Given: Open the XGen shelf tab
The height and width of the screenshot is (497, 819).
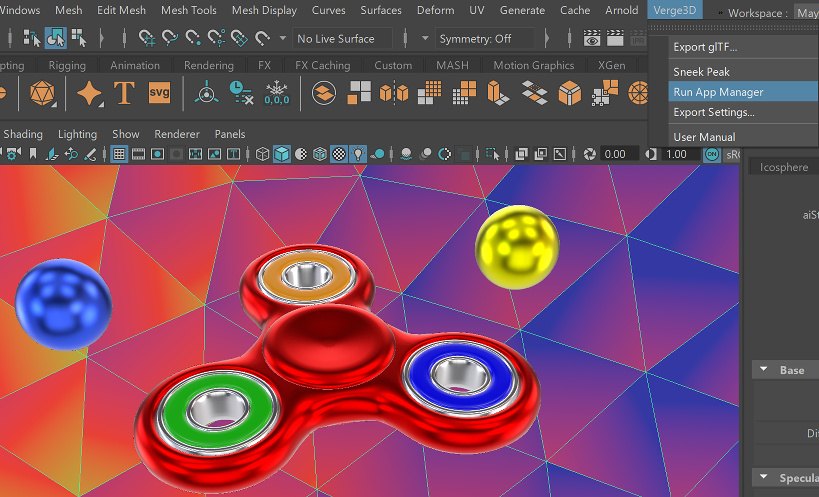Looking at the screenshot, I should click(x=611, y=65).
